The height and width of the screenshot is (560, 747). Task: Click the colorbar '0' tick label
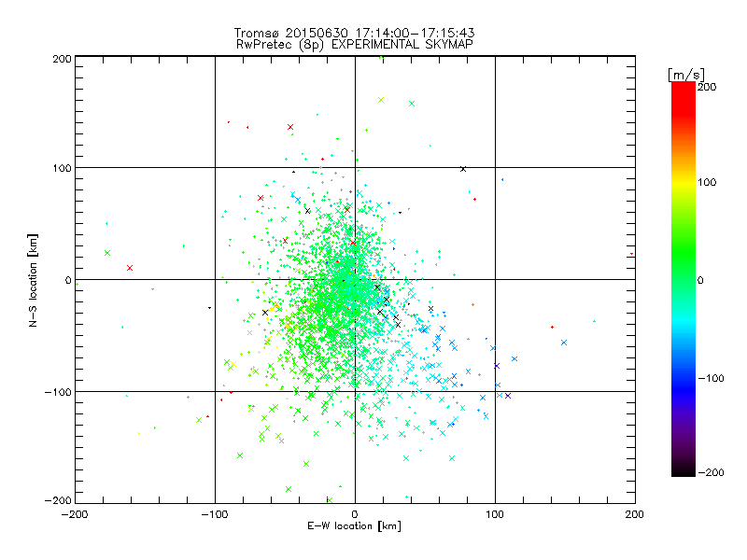tap(700, 280)
